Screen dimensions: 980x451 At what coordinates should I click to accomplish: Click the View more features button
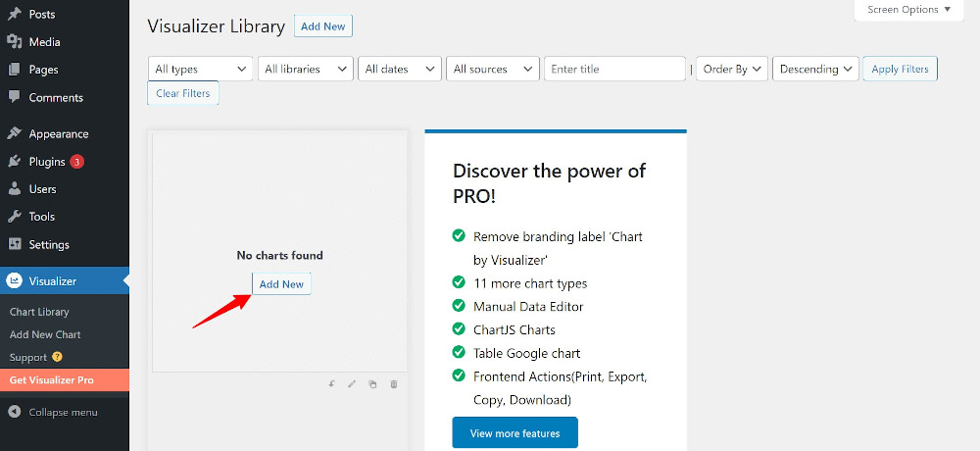pos(514,433)
